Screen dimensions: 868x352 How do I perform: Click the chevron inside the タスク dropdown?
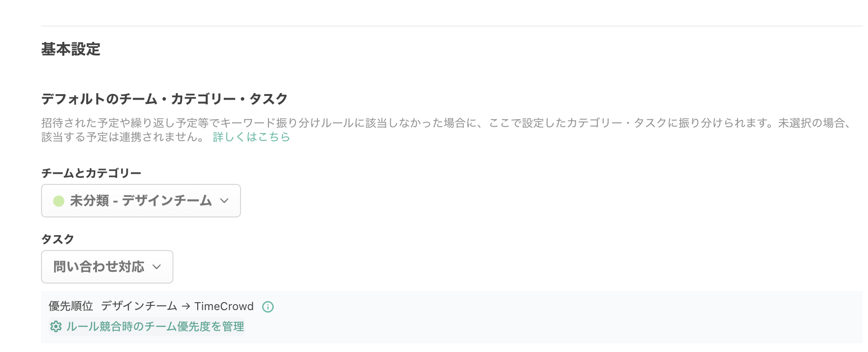pos(157,267)
